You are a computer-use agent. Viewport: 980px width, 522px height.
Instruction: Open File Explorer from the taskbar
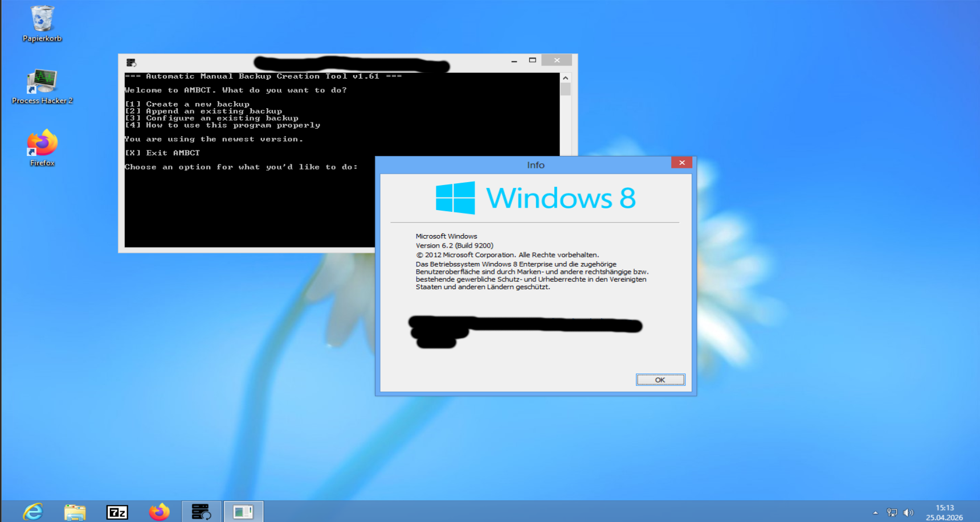pos(75,512)
